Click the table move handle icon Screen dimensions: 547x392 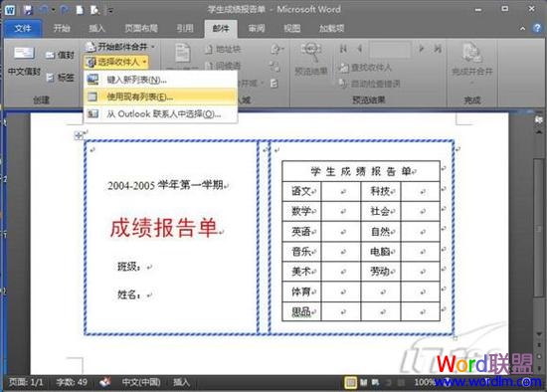click(x=79, y=135)
